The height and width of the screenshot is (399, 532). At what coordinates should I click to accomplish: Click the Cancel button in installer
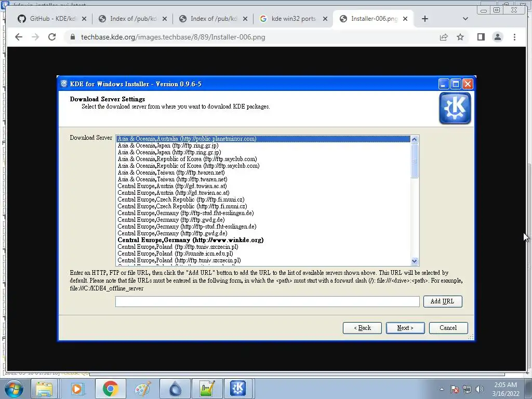[x=448, y=328]
